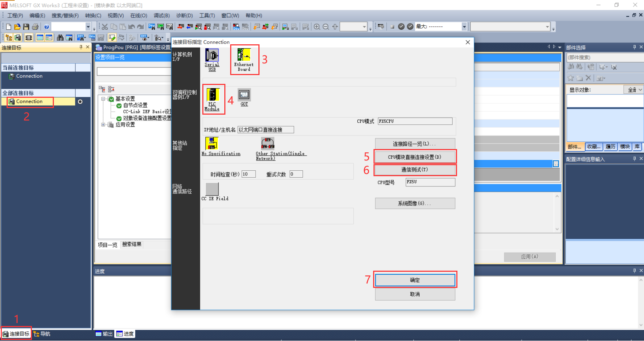Click the 通信测试(T) button
The width and height of the screenshot is (644, 341).
coord(415,170)
